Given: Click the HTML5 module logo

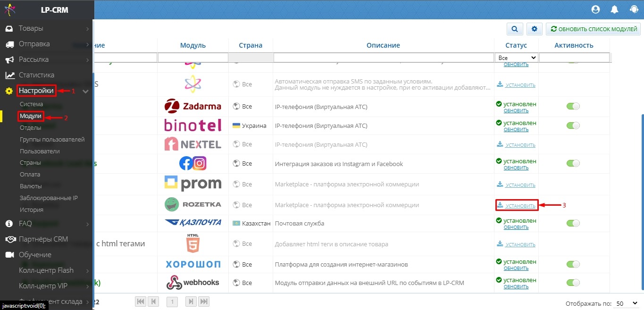Looking at the screenshot, I should coord(192,244).
